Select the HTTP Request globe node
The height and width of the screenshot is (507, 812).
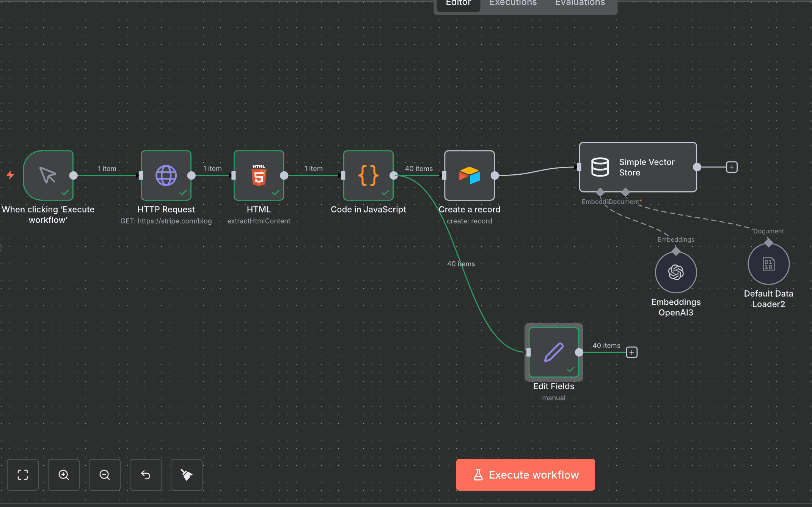[x=166, y=175]
